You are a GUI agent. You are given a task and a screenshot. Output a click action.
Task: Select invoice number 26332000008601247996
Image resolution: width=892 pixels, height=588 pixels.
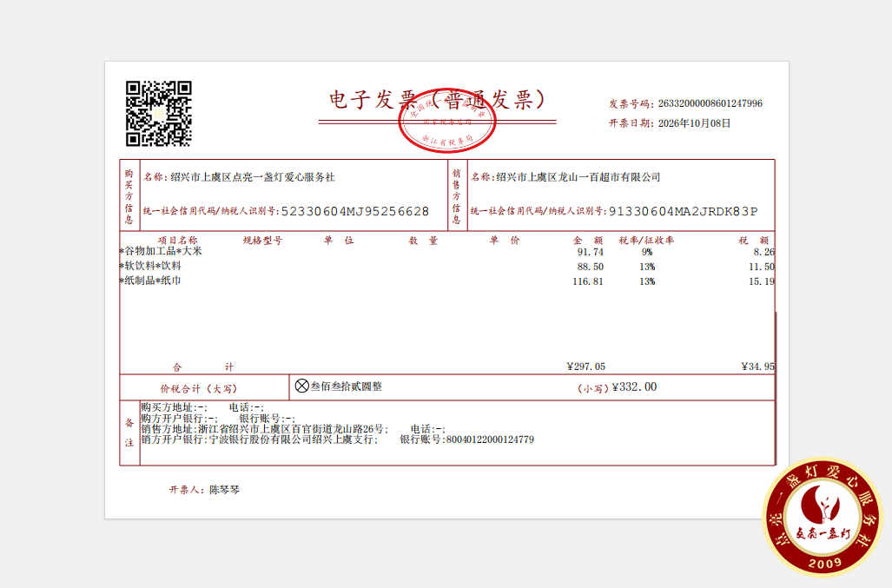coord(710,103)
